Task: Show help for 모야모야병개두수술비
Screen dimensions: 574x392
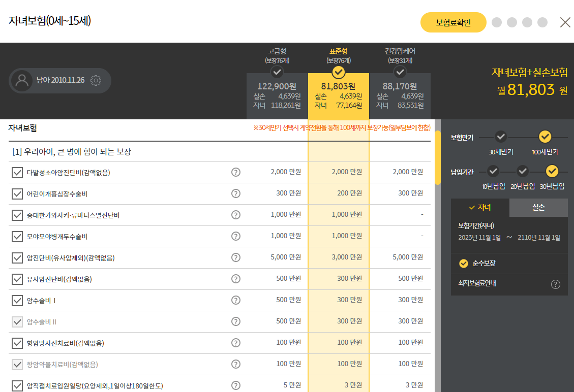Action: pyautogui.click(x=236, y=236)
